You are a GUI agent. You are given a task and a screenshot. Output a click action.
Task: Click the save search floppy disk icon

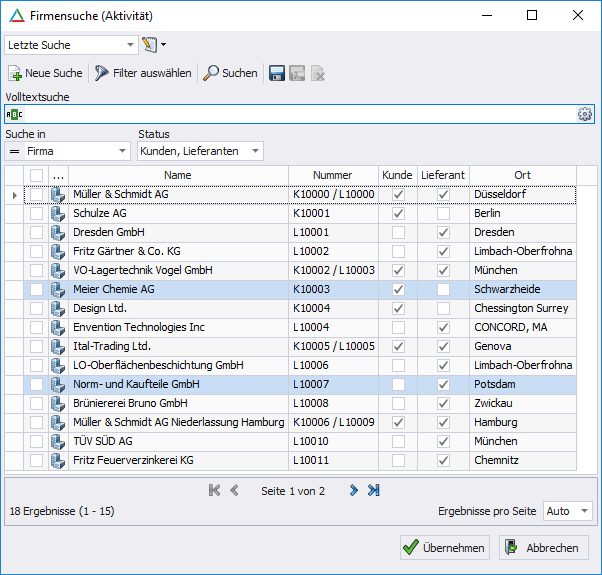click(x=277, y=73)
